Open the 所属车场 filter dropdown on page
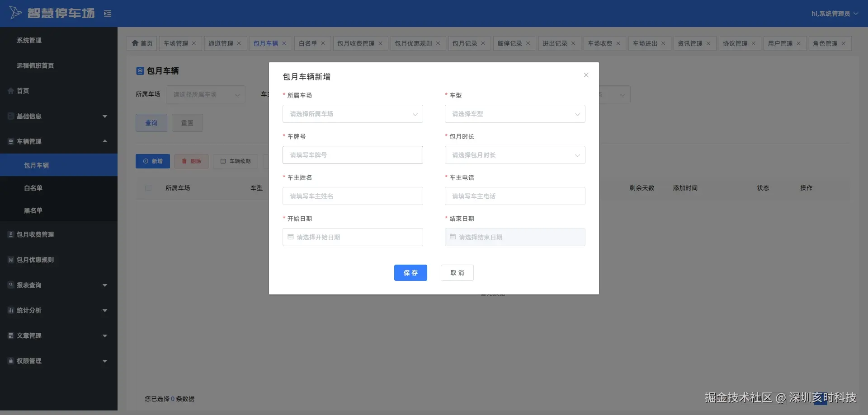The width and height of the screenshot is (868, 415). 206,94
